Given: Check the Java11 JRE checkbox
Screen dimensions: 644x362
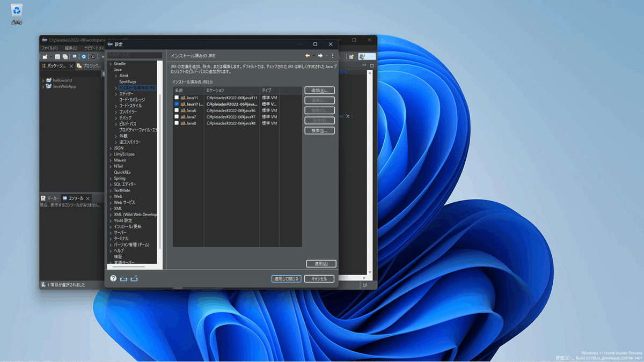Looking at the screenshot, I should tap(177, 98).
